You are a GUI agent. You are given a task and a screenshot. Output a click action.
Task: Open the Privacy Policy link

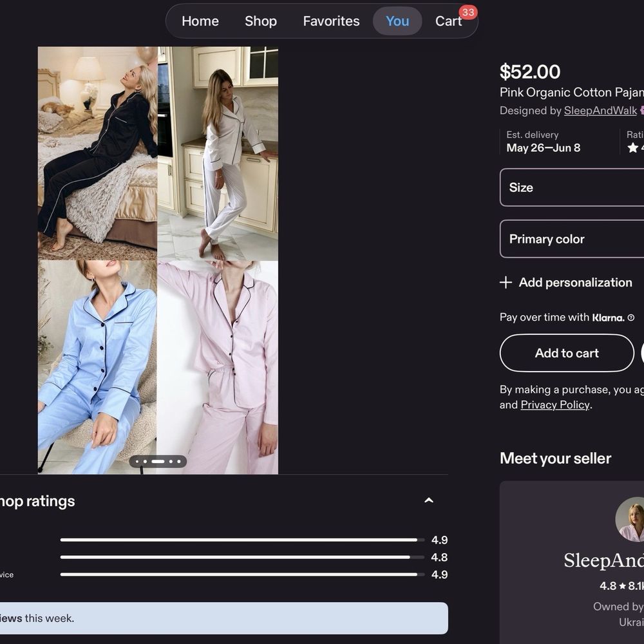click(x=555, y=405)
